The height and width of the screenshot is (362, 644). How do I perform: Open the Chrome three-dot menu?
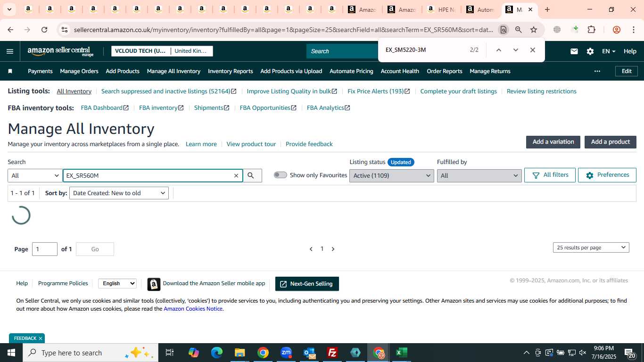633,30
